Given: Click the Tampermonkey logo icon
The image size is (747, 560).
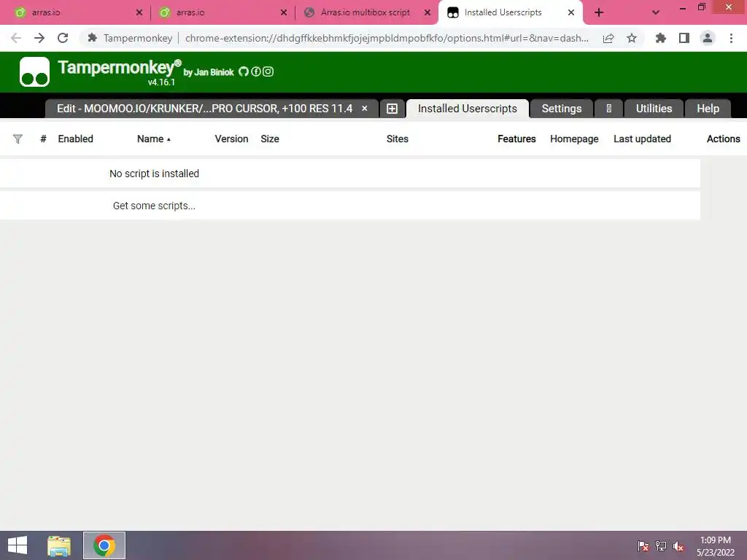Looking at the screenshot, I should [x=34, y=72].
